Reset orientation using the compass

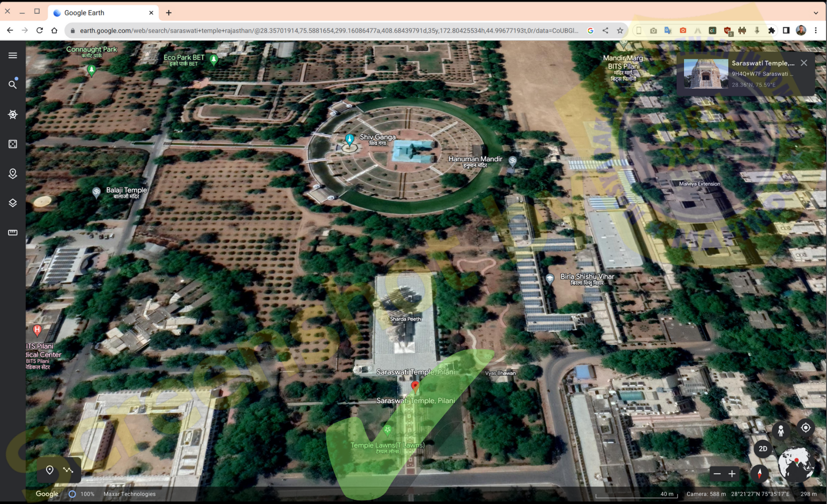pos(759,474)
